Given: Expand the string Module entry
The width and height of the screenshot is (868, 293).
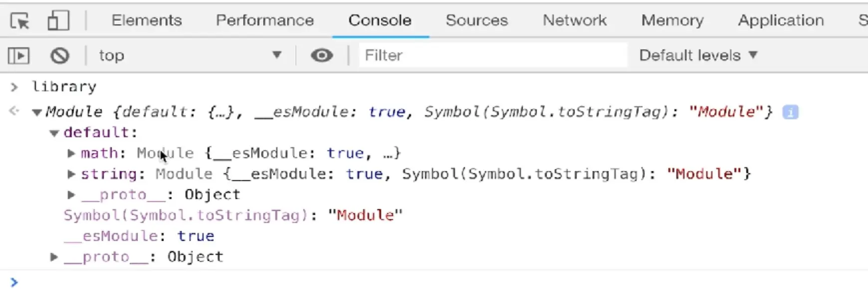Looking at the screenshot, I should (71, 174).
